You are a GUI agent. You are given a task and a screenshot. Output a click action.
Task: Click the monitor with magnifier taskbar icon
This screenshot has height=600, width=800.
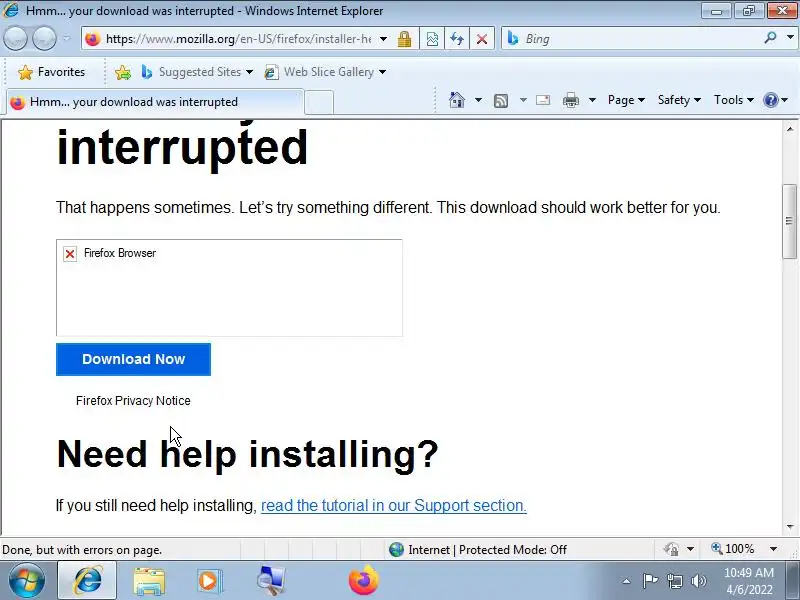pos(271,581)
